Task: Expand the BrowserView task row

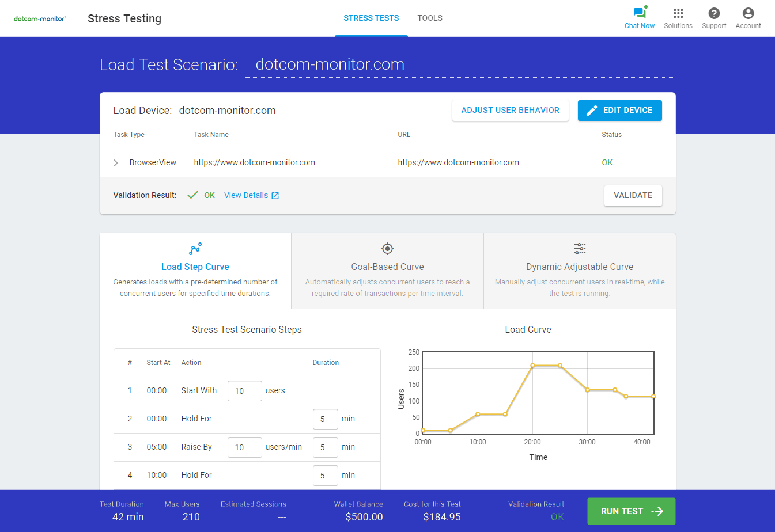Action: (115, 162)
